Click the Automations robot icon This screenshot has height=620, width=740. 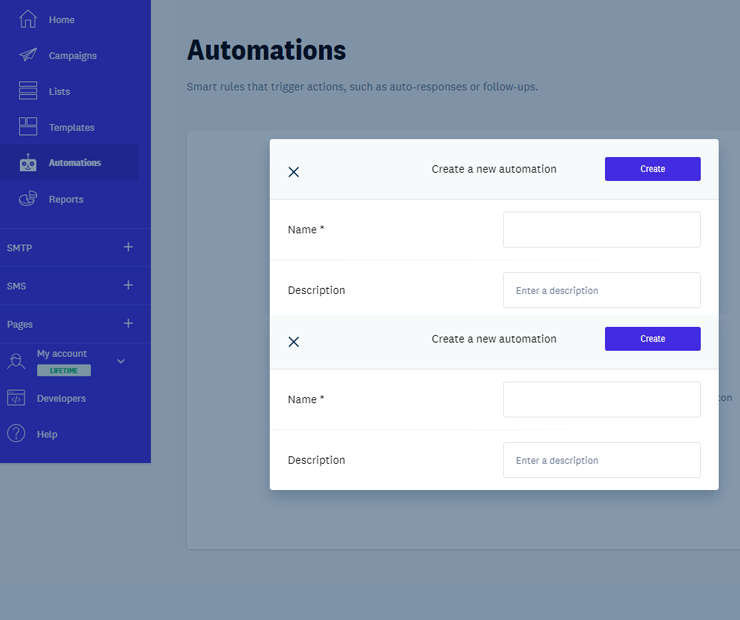(28, 163)
